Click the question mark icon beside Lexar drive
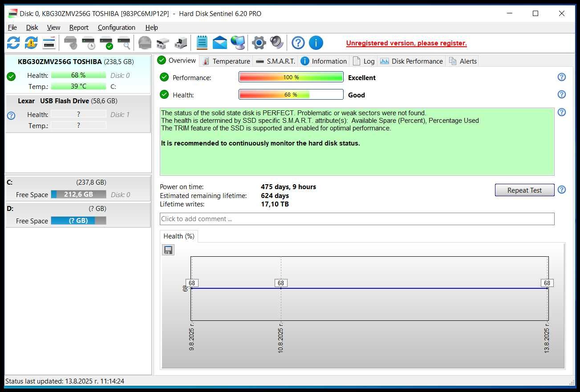 pos(11,116)
